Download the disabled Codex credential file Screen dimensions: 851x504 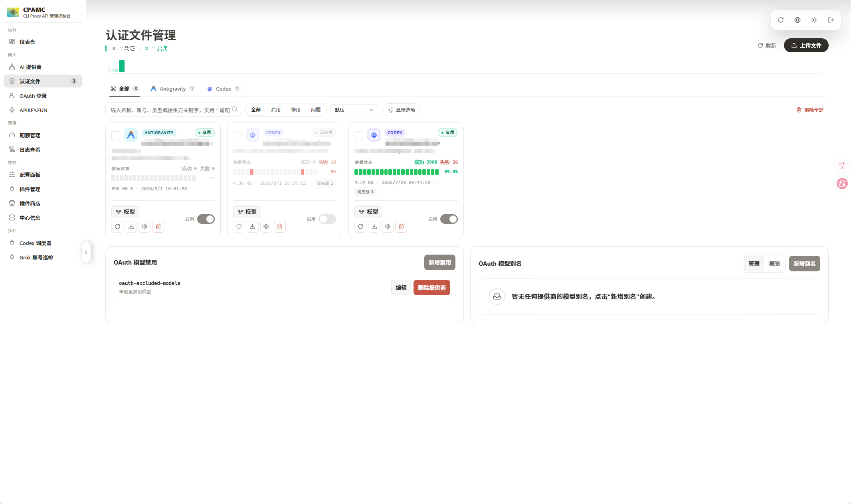pyautogui.click(x=253, y=227)
